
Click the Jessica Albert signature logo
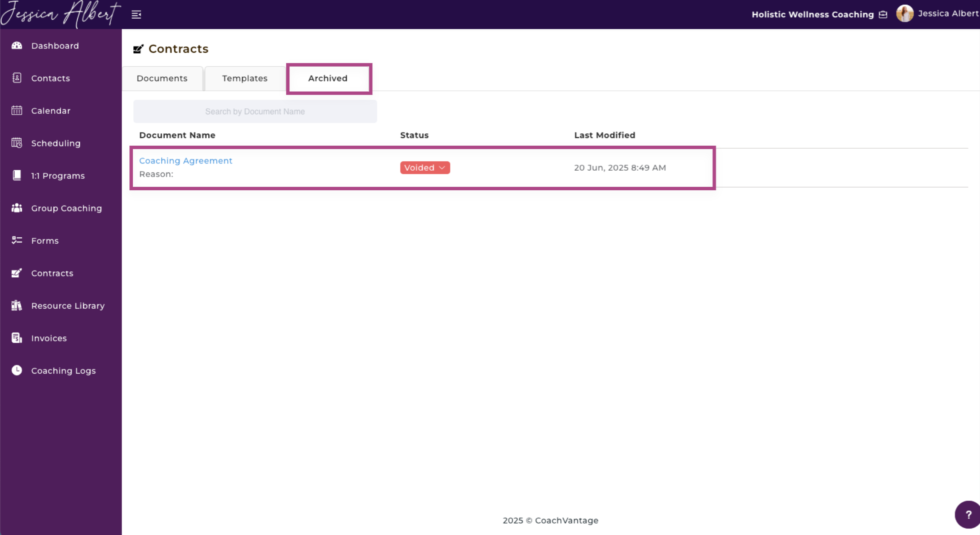coord(61,14)
